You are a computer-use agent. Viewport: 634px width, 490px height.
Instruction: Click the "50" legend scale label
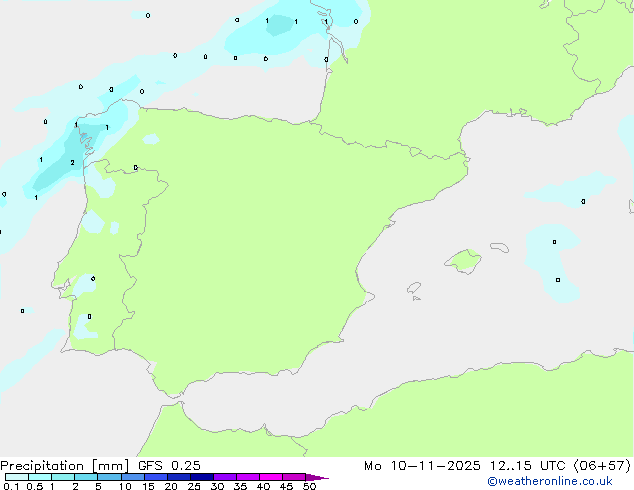tap(309, 486)
